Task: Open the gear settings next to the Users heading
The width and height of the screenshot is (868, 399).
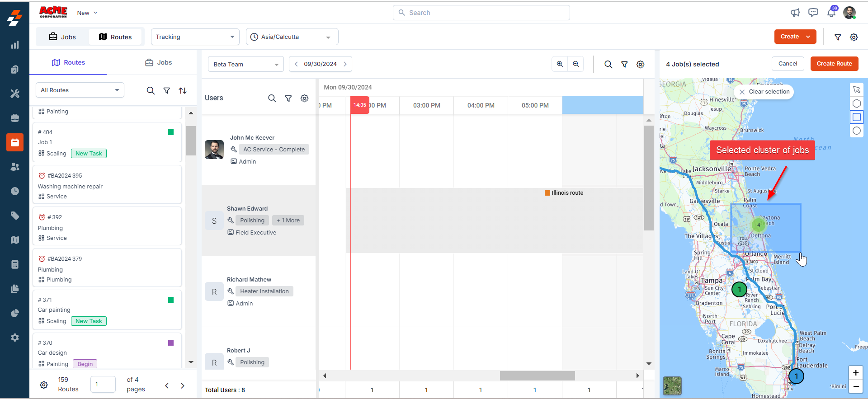Action: (x=305, y=98)
